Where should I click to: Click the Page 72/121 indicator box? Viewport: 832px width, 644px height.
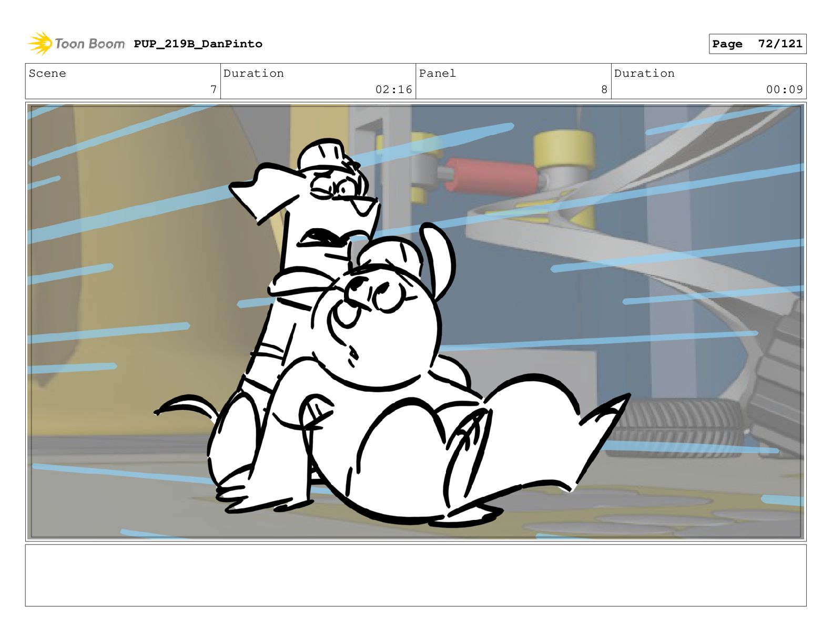click(757, 44)
